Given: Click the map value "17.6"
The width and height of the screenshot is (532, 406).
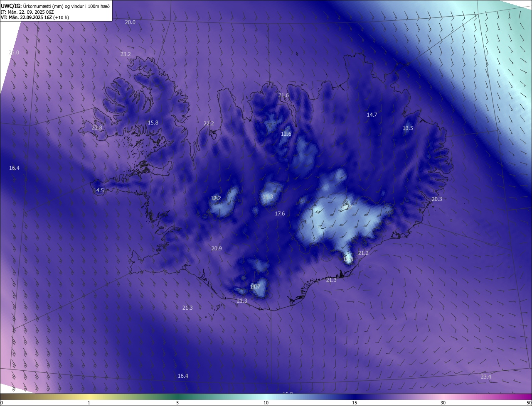Looking at the screenshot, I should tap(280, 213).
